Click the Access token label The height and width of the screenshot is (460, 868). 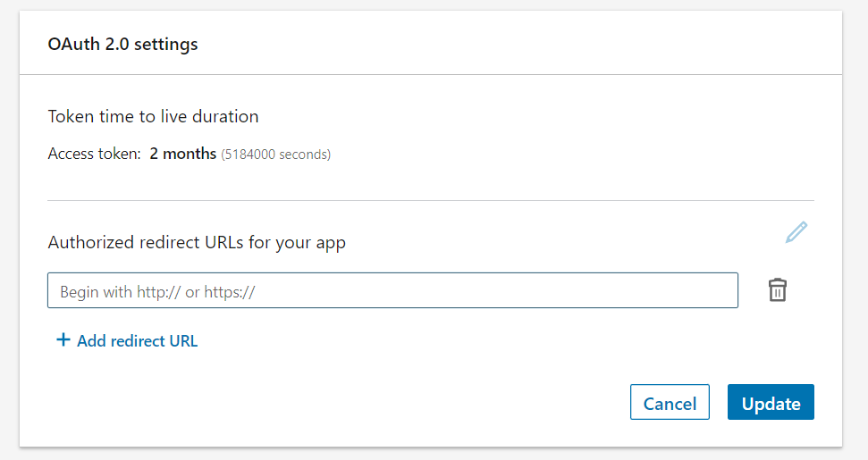(94, 154)
